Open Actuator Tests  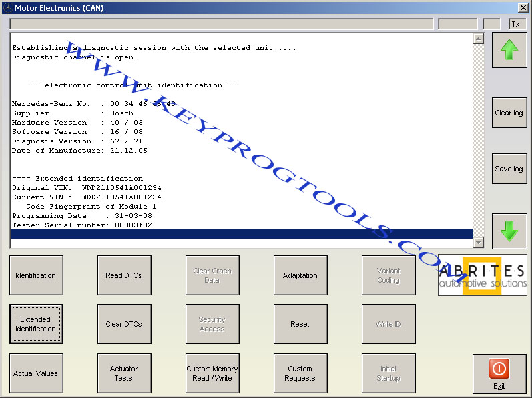[124, 373]
